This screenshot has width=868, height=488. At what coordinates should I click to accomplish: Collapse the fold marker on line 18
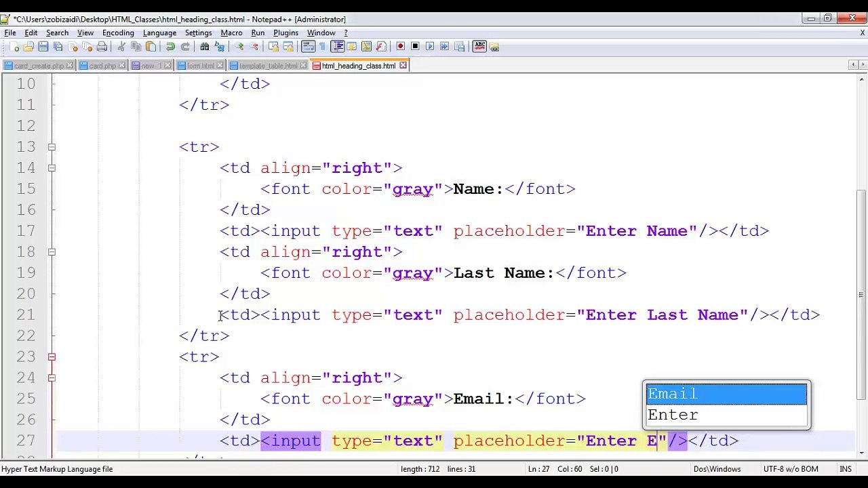[52, 252]
